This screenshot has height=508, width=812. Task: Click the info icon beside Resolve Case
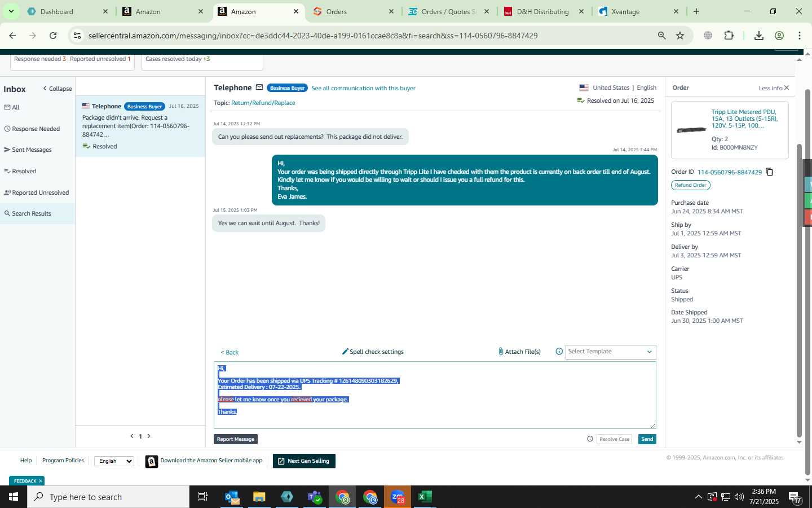pyautogui.click(x=590, y=439)
